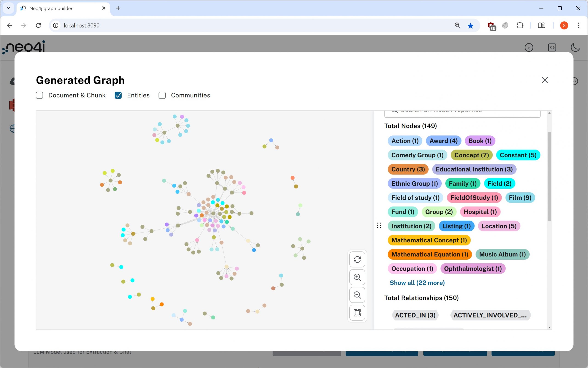Bookmark page with star icon
The width and height of the screenshot is (588, 368).
tap(470, 25)
